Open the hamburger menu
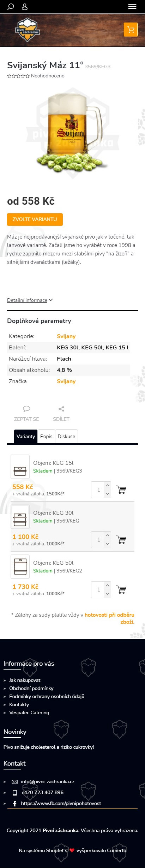 tap(132, 7)
